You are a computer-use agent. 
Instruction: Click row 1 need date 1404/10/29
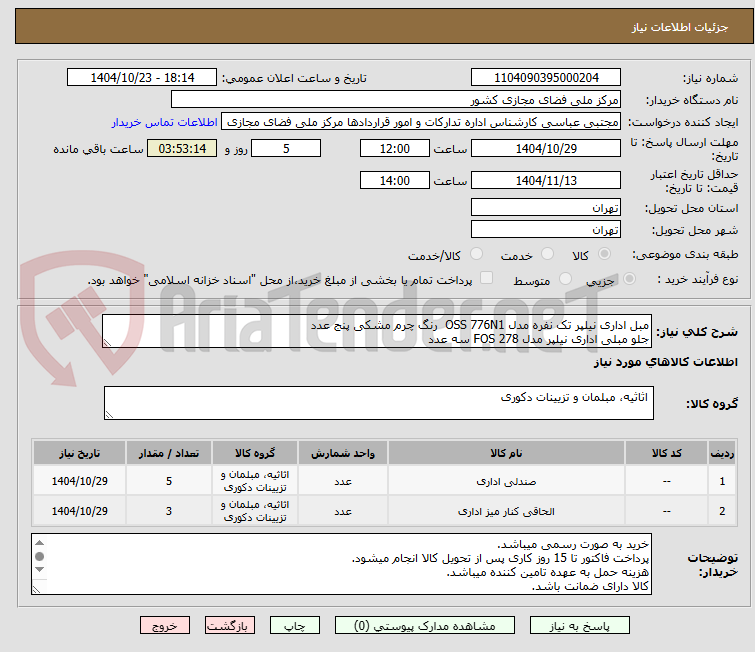click(79, 481)
